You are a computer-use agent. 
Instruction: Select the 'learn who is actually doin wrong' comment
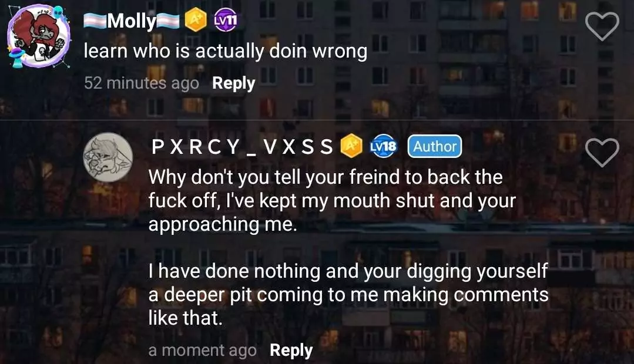(x=225, y=51)
